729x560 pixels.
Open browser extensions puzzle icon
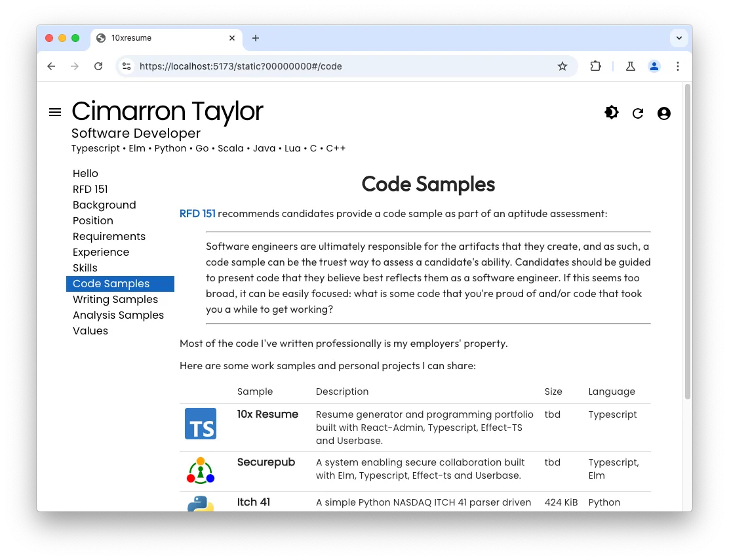(595, 66)
